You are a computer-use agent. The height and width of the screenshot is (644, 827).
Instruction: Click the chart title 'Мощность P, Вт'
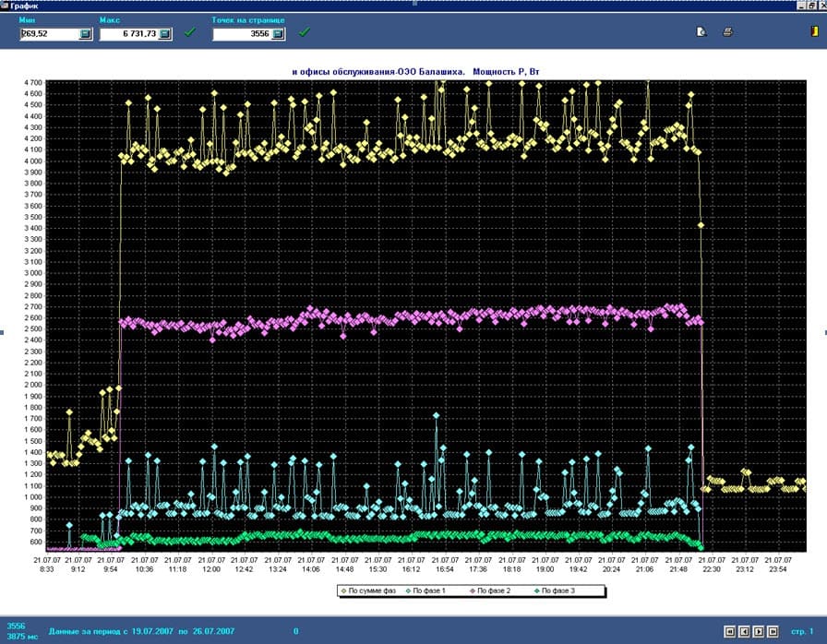[x=506, y=72]
